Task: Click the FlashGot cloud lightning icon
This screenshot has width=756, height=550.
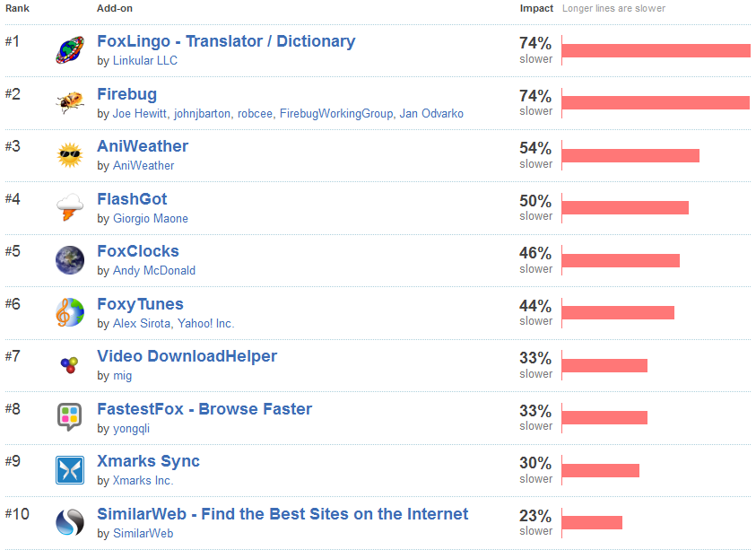Action: click(x=70, y=207)
